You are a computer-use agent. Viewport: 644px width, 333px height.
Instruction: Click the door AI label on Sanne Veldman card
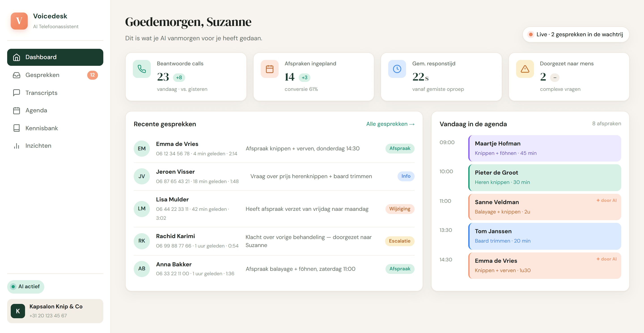pos(606,200)
